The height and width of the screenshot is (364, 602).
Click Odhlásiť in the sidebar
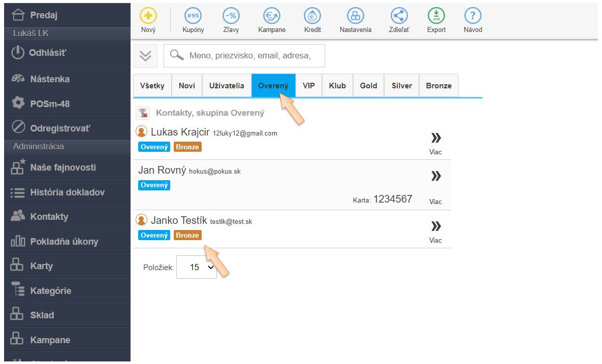pos(48,53)
